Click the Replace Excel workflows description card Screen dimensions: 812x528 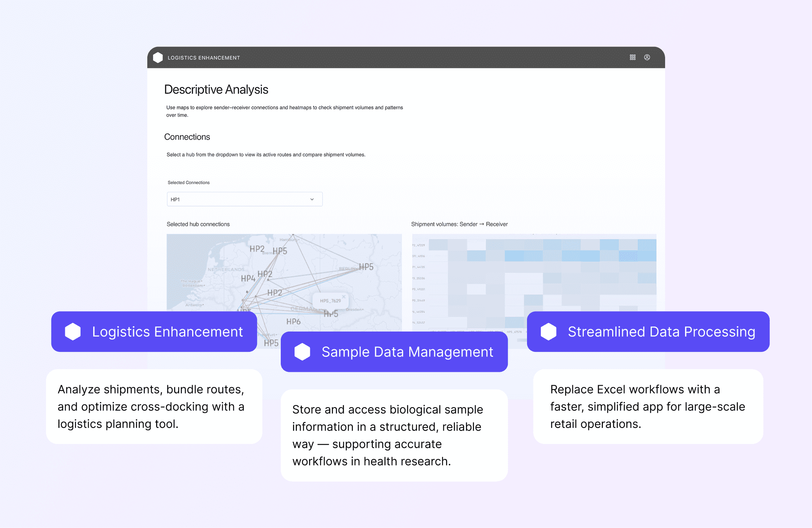pyautogui.click(x=648, y=406)
